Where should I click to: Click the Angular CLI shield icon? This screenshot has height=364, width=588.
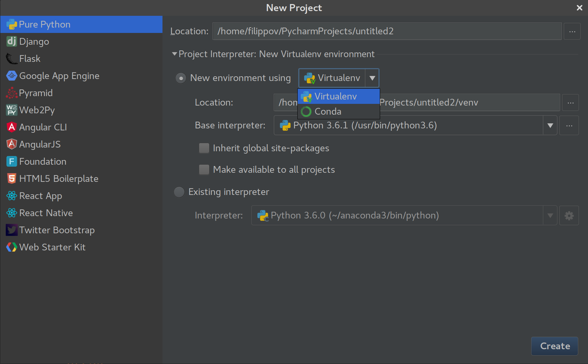pos(12,127)
